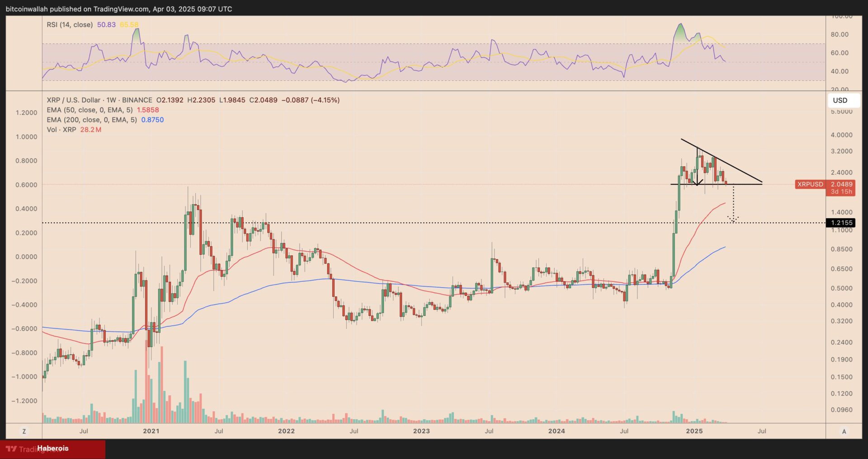Click the 1.2000 left scale label
This screenshot has width=868, height=459.
(27, 112)
